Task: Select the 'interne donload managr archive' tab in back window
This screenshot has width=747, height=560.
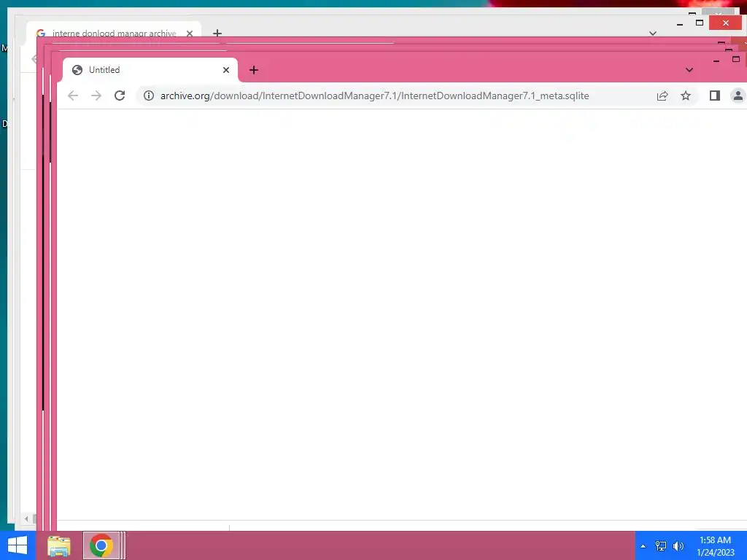Action: click(114, 29)
